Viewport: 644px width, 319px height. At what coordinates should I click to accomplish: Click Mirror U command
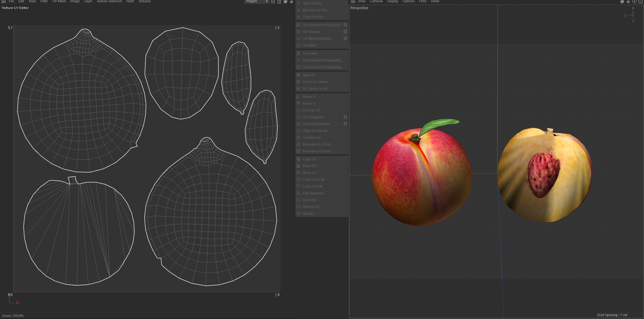[309, 97]
